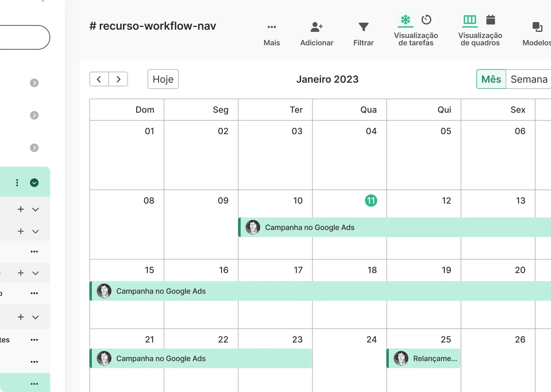Click the vertical dots sidebar menu
The height and width of the screenshot is (392, 551).
coord(17,183)
